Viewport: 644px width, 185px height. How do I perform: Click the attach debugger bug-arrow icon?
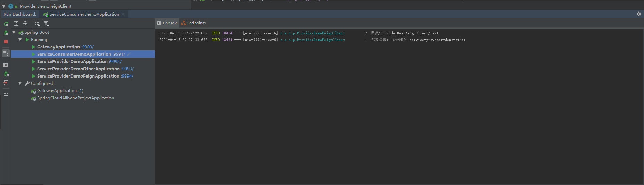[6, 74]
